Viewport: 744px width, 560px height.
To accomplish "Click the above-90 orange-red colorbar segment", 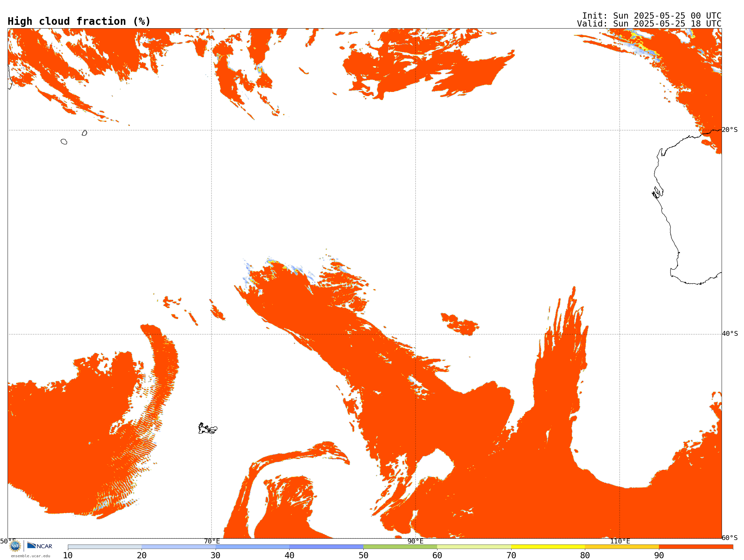I will tap(696, 547).
